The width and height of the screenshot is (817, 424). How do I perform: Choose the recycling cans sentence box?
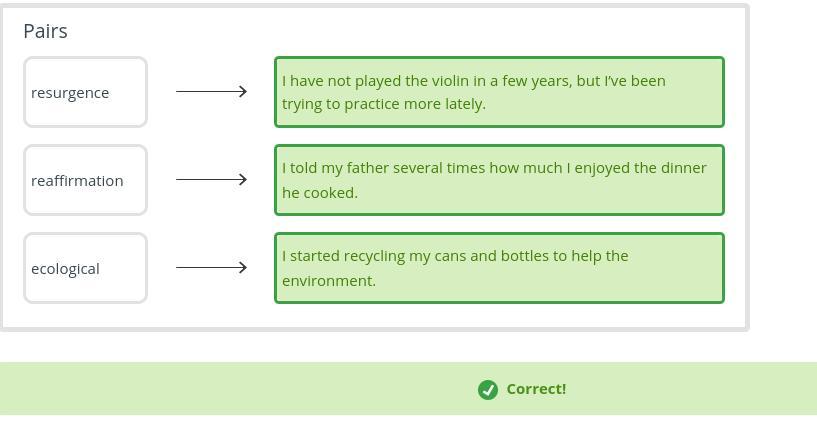pyautogui.click(x=499, y=268)
